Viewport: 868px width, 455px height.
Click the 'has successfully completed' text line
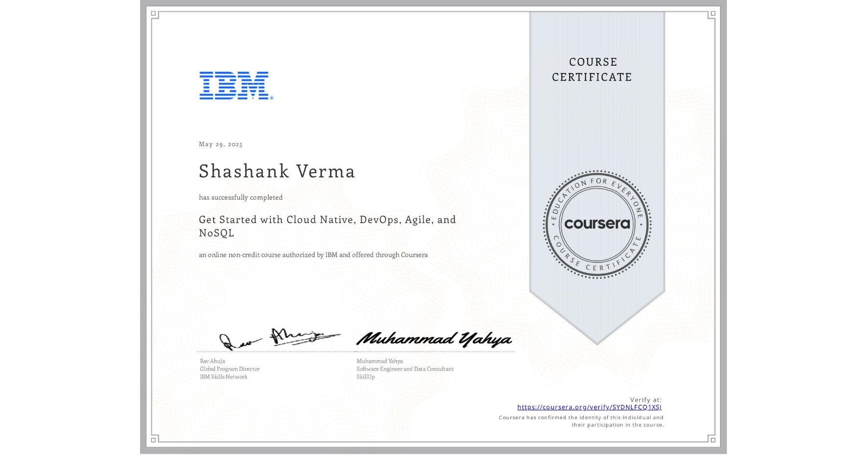pyautogui.click(x=241, y=197)
